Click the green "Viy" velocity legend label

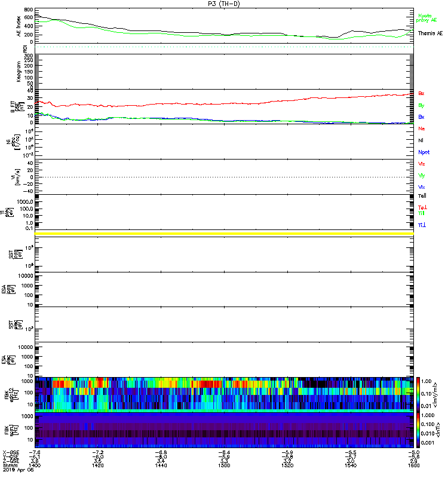tap(421, 176)
